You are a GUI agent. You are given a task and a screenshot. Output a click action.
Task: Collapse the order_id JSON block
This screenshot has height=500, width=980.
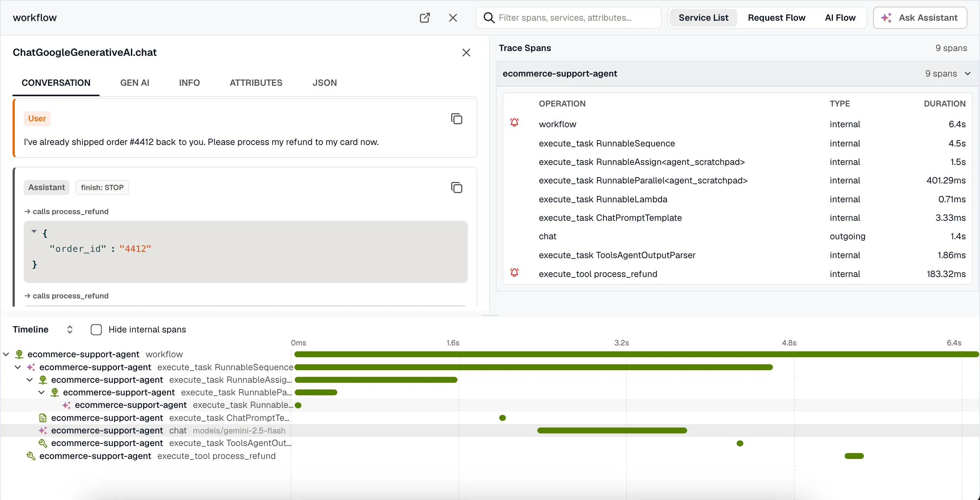point(34,232)
